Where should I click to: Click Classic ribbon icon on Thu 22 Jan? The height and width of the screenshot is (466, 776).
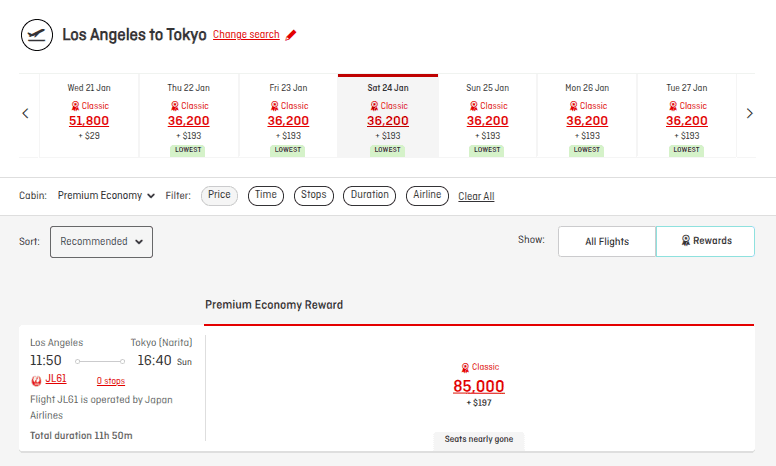(175, 106)
